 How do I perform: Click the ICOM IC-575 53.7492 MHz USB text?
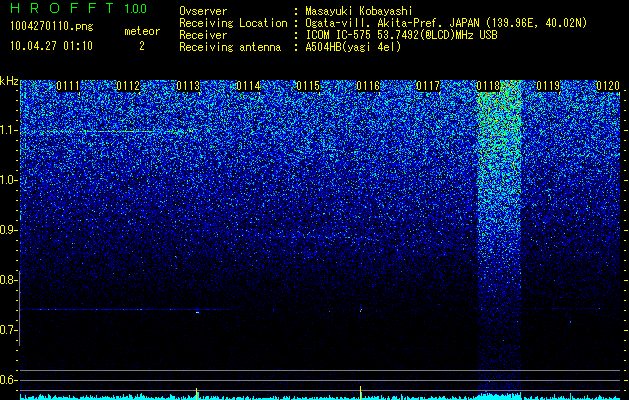point(401,35)
